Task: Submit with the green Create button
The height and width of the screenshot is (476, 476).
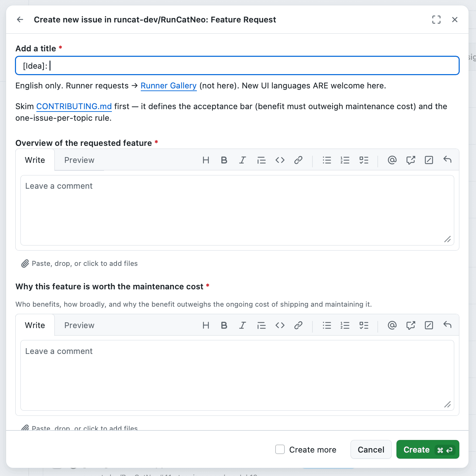Action: click(428, 449)
